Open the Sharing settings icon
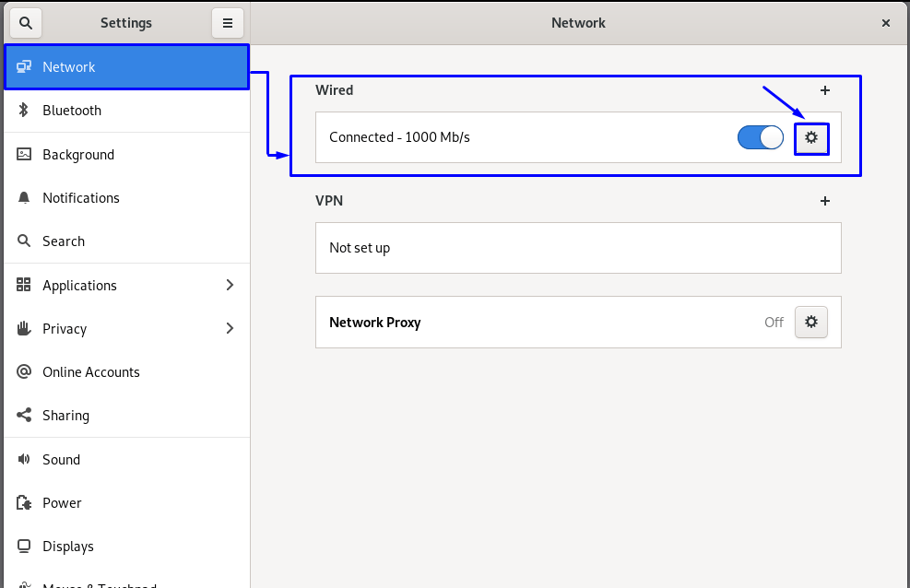This screenshot has width=910, height=588. point(23,415)
